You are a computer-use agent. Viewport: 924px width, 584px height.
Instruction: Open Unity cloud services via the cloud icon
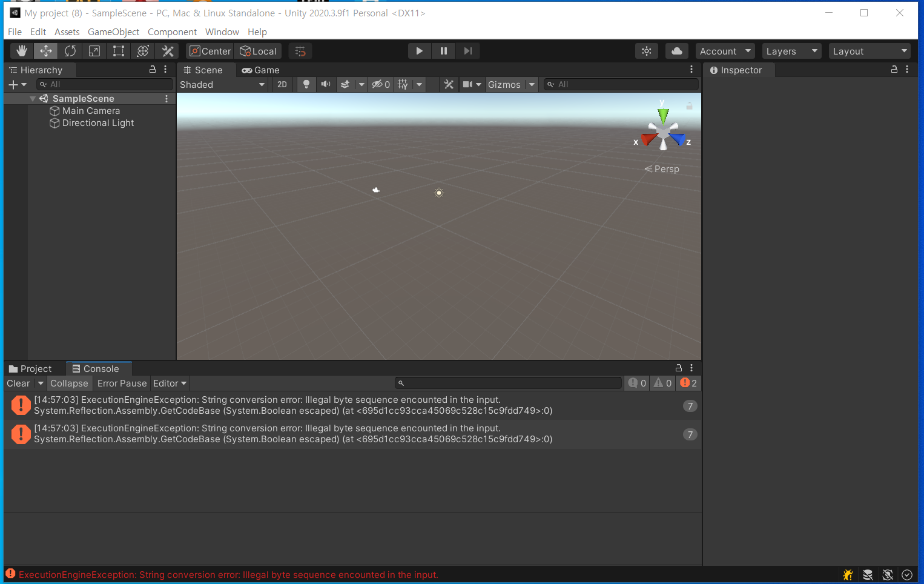point(676,51)
